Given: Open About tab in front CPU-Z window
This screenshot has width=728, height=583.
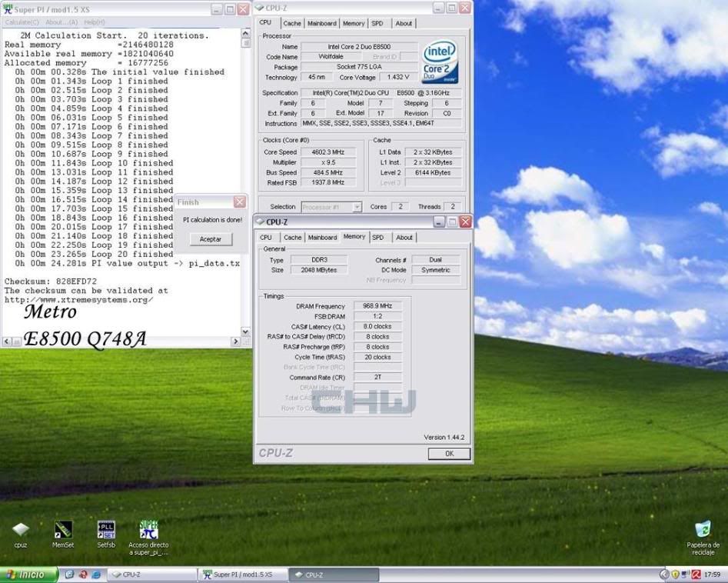Looking at the screenshot, I should (404, 238).
